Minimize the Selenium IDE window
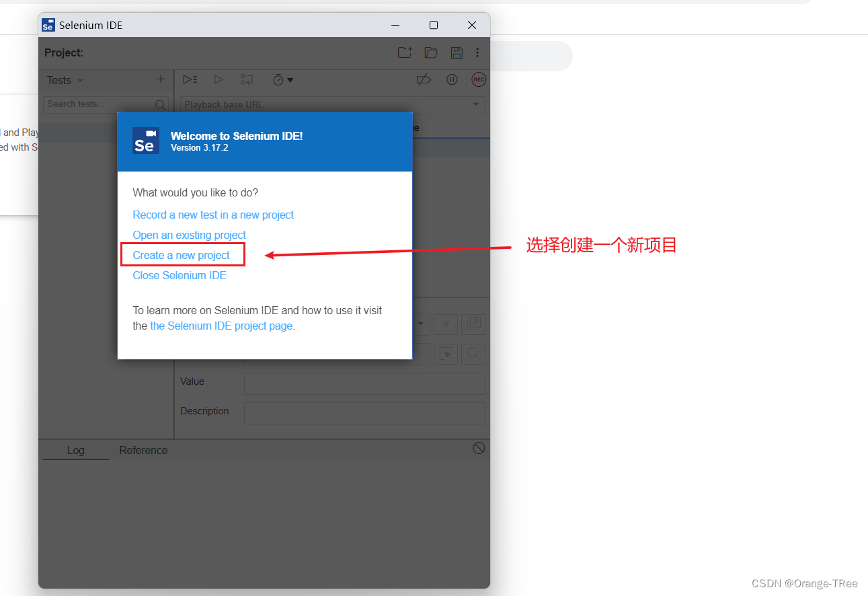This screenshot has width=868, height=596. pyautogui.click(x=395, y=25)
